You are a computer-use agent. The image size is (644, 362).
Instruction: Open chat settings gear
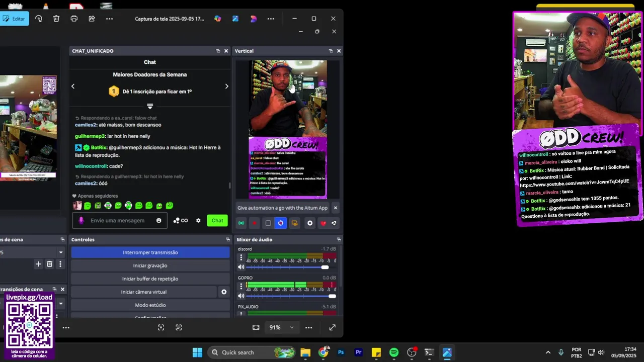point(198,220)
